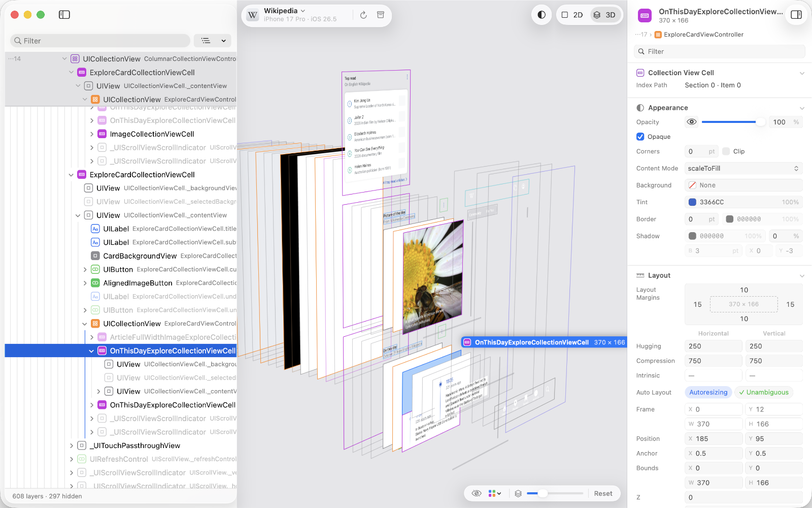This screenshot has height=508, width=812.
Task: Switch to 2D view mode
Action: (x=572, y=15)
